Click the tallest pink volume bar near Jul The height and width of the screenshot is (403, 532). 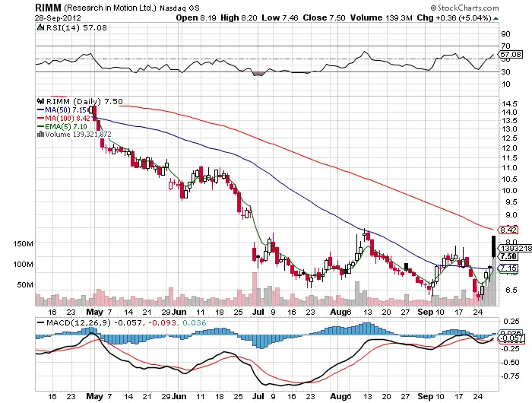pos(255,289)
